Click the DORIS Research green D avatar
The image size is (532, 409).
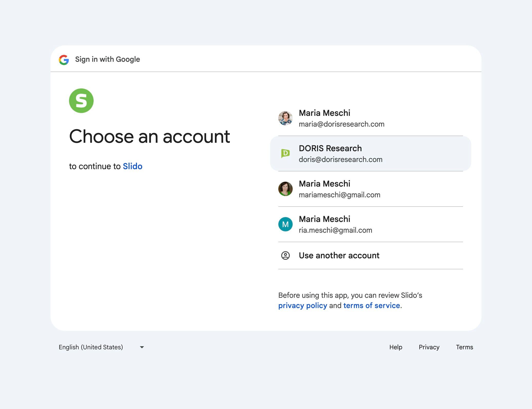(x=285, y=154)
